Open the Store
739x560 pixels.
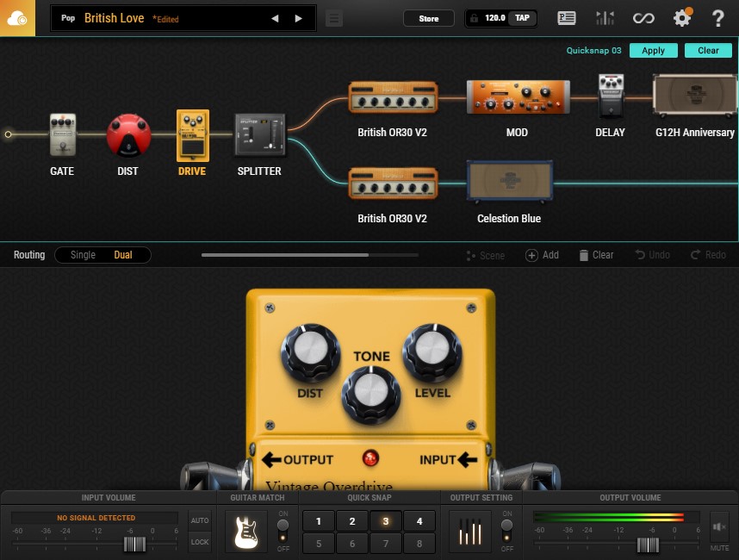[429, 18]
